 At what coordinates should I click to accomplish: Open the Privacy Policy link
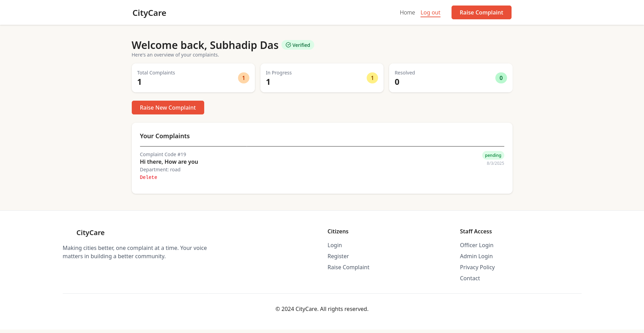477,267
